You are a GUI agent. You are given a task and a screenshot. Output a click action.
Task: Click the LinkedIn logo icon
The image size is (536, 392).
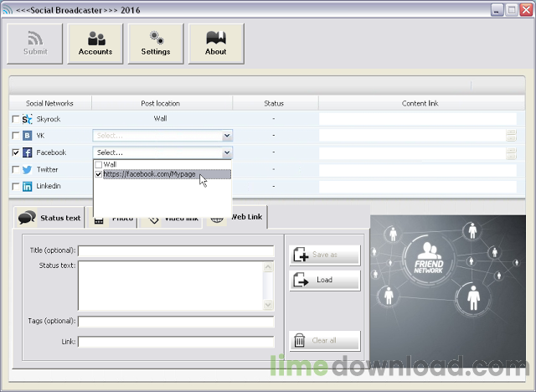pyautogui.click(x=27, y=186)
